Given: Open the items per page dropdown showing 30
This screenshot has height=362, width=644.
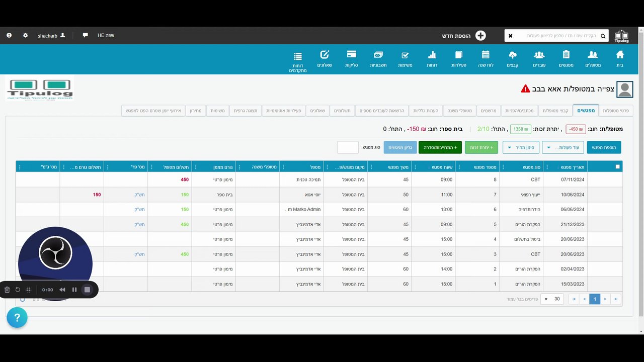Looking at the screenshot, I should [552, 299].
